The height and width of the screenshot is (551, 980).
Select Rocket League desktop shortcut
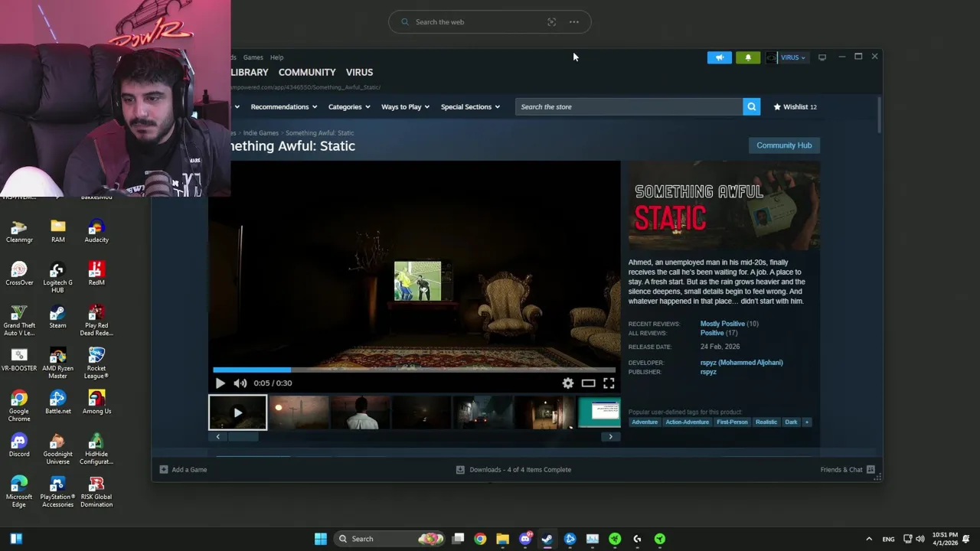96,363
